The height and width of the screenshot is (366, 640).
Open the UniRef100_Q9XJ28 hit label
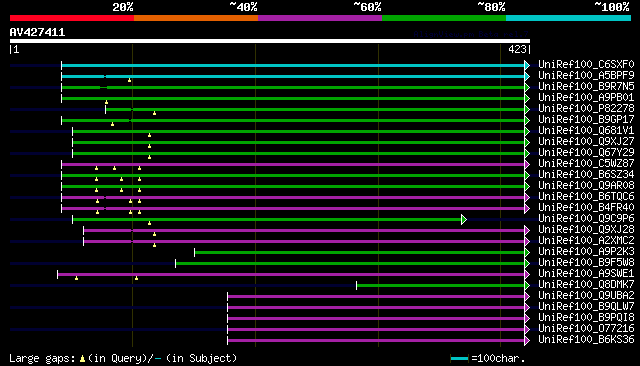point(586,230)
